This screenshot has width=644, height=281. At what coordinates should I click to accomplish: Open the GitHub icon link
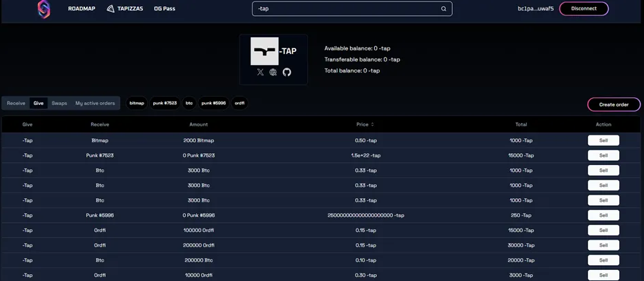[286, 72]
